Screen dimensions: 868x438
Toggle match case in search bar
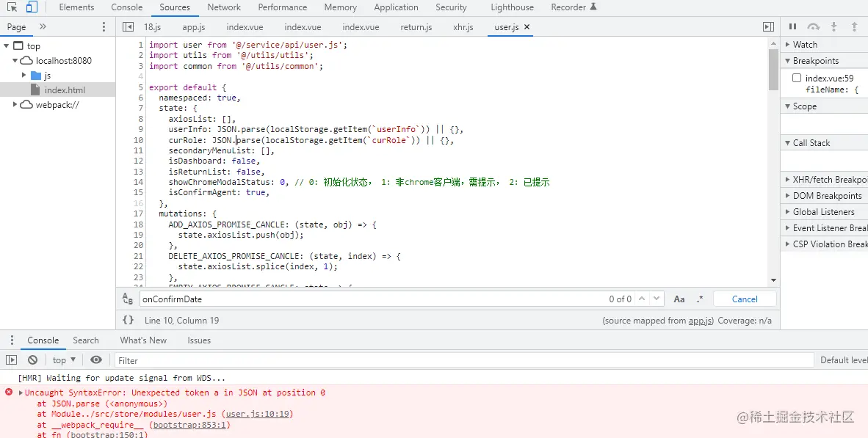679,299
